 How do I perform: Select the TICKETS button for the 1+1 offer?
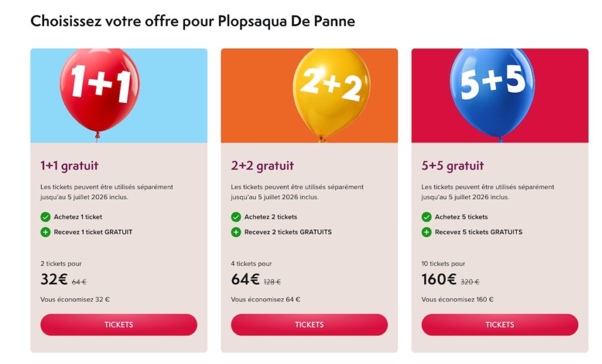tap(118, 324)
